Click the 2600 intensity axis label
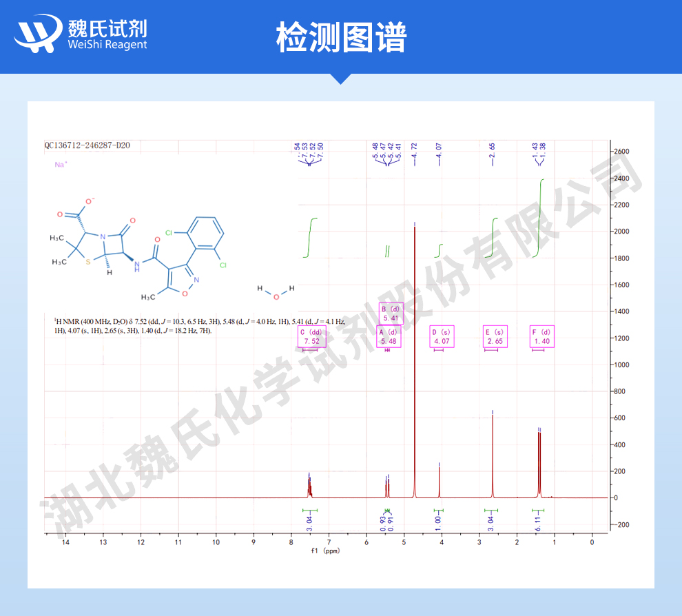The width and height of the screenshot is (682, 616). click(621, 152)
